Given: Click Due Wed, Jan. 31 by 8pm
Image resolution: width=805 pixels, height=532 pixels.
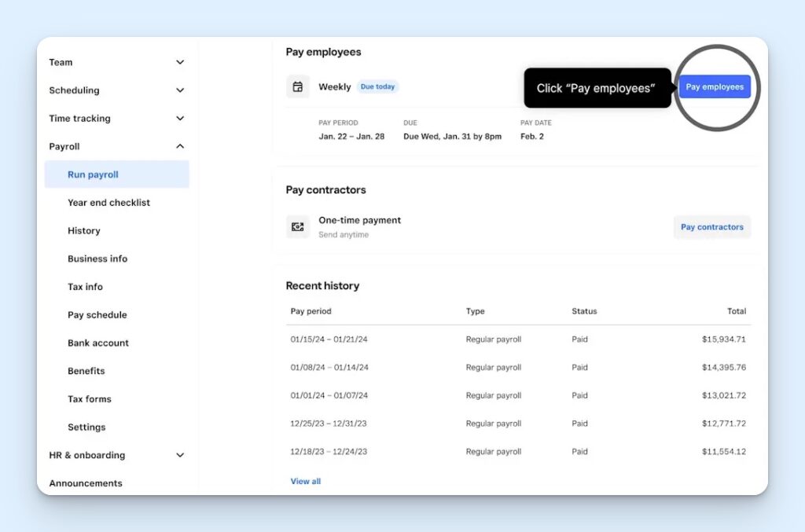Looking at the screenshot, I should tap(452, 137).
